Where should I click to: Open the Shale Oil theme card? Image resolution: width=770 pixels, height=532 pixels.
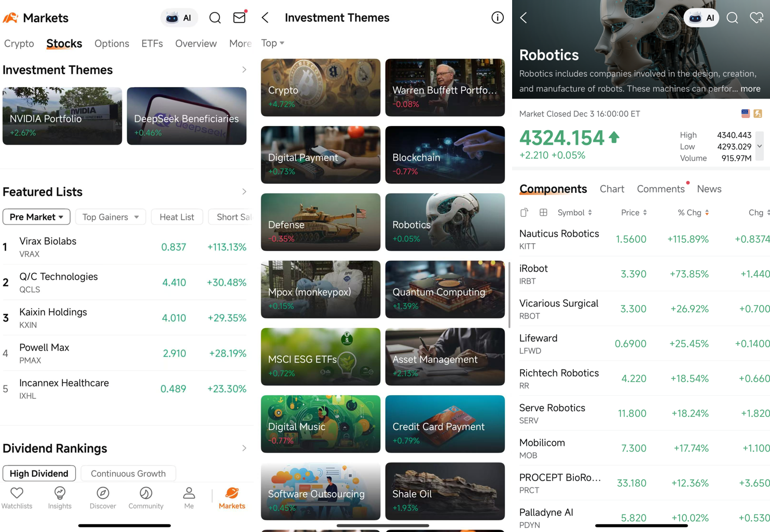click(x=445, y=491)
